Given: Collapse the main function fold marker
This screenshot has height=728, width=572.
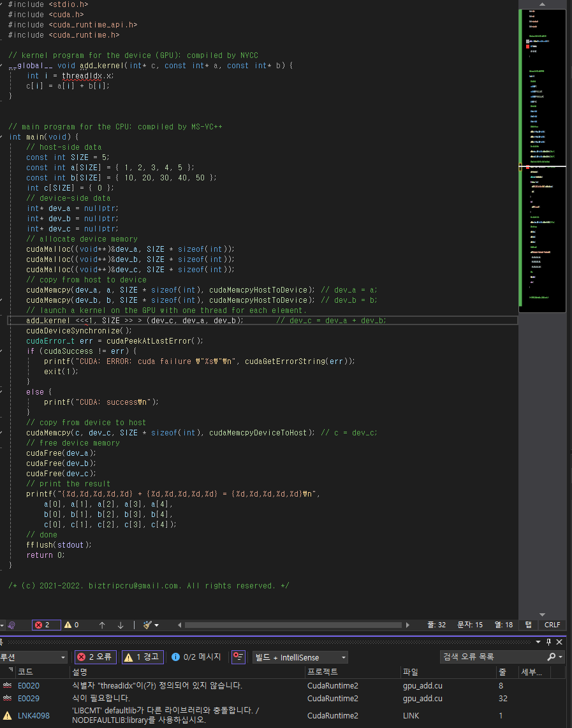Looking at the screenshot, I should [1, 137].
